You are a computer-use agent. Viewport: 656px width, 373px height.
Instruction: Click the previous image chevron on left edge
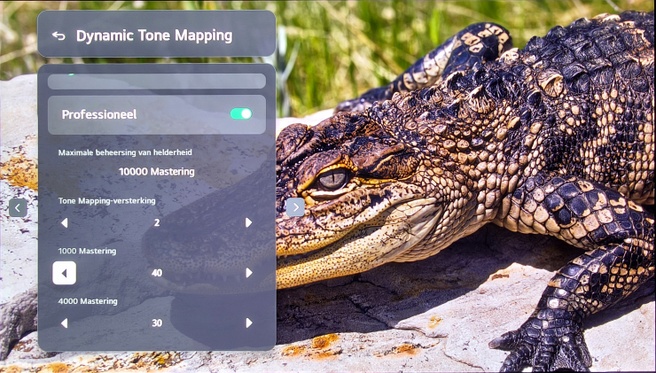click(x=18, y=208)
